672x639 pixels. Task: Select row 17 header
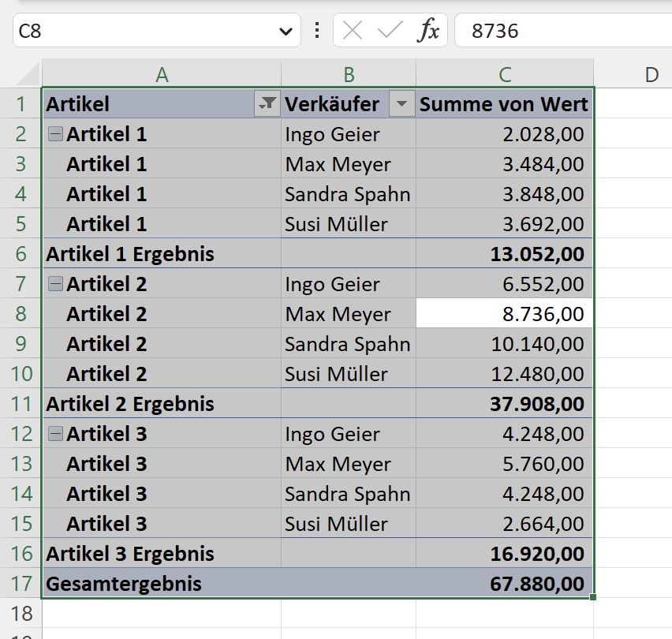coord(21,584)
